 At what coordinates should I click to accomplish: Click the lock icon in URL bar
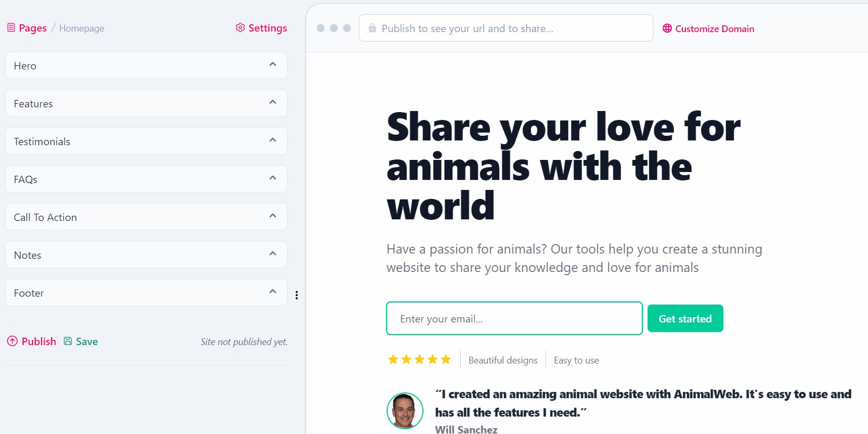(x=372, y=28)
